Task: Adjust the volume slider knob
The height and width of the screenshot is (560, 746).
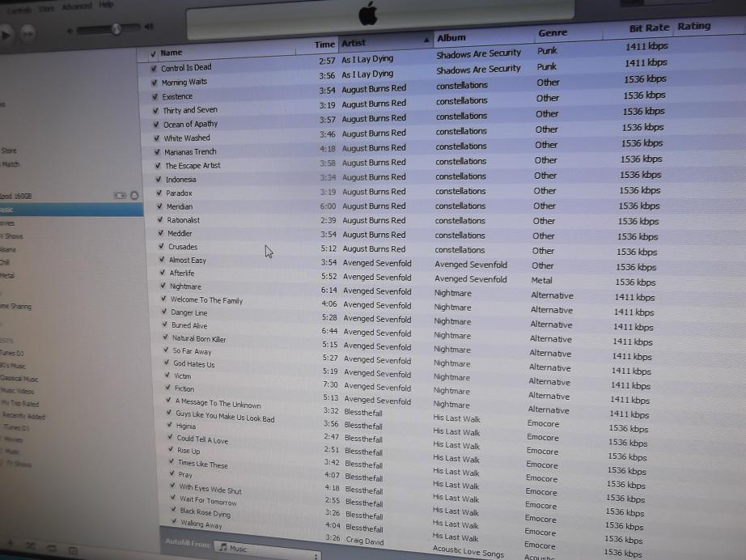Action: (x=116, y=28)
